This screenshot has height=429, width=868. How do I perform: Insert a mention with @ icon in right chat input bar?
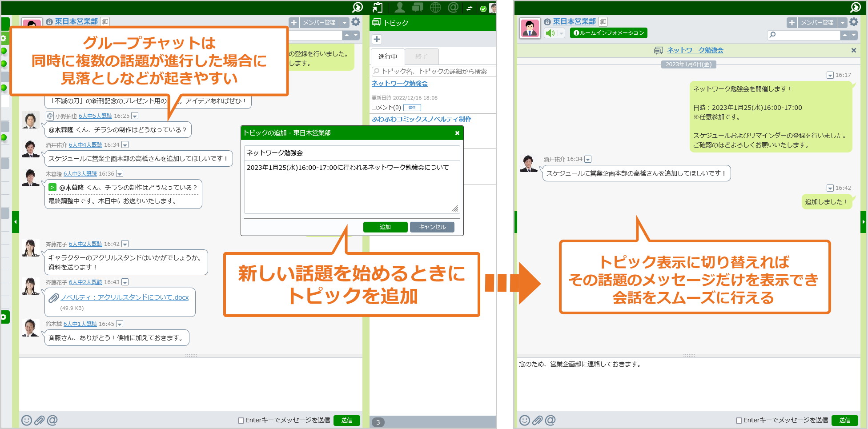point(551,420)
